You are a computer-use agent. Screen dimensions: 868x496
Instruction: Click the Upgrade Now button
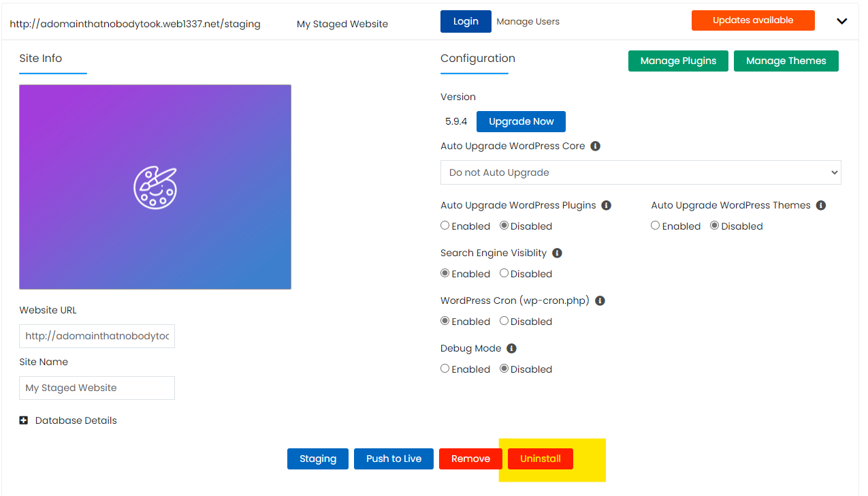tap(521, 122)
